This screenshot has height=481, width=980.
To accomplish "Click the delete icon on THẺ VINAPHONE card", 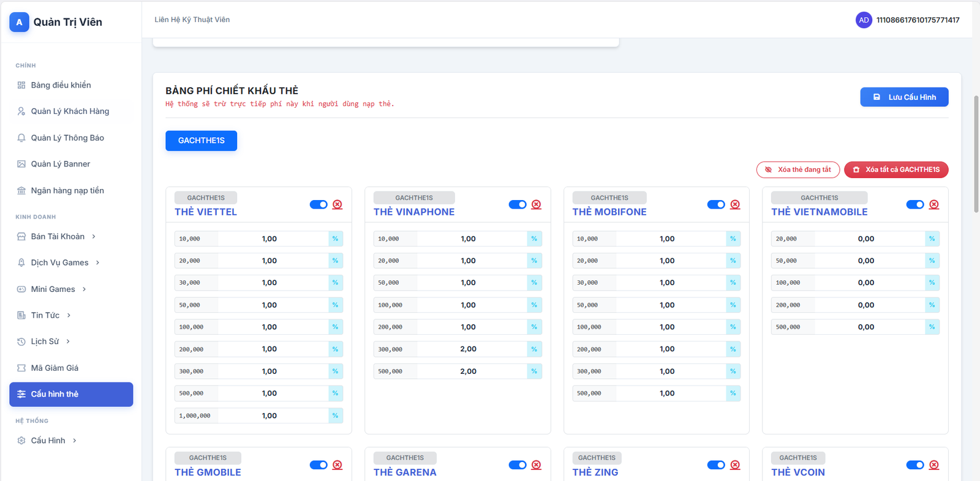I will (537, 204).
